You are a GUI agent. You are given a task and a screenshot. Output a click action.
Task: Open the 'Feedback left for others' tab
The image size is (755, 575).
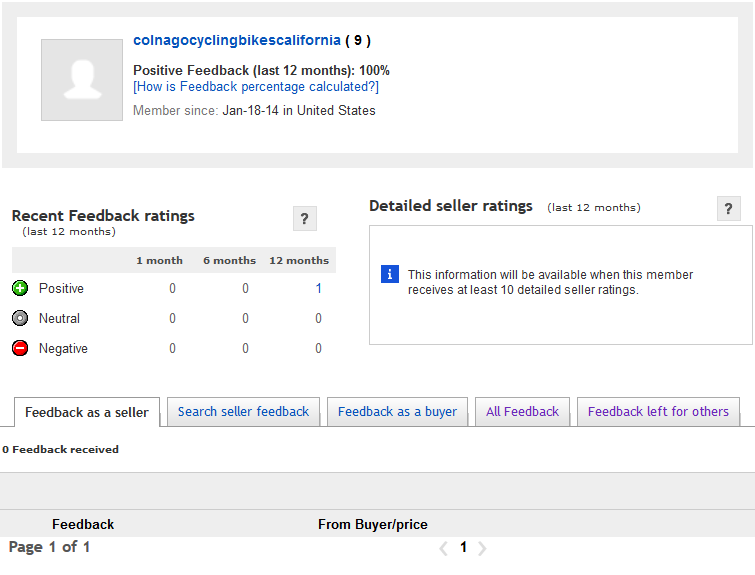click(x=658, y=411)
